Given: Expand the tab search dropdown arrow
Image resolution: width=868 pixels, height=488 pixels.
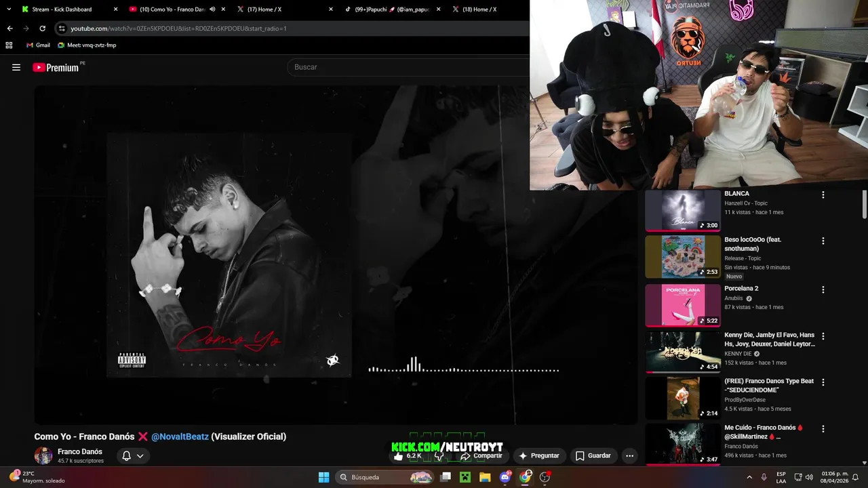Looking at the screenshot, I should 9,9.
